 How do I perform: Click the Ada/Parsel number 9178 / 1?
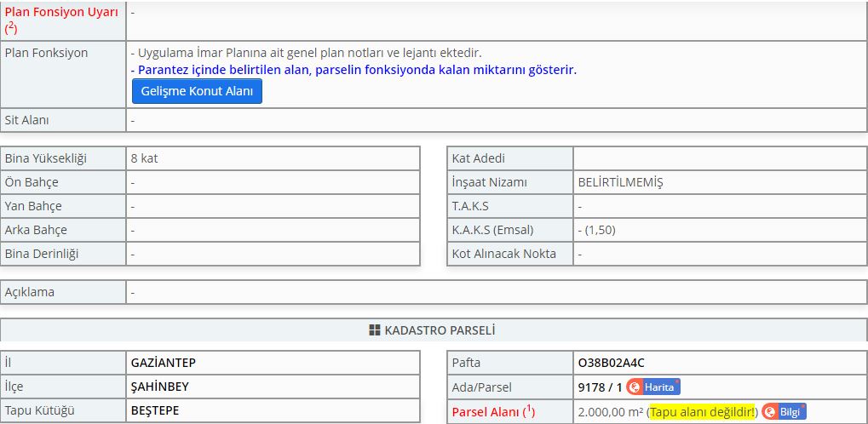600,387
